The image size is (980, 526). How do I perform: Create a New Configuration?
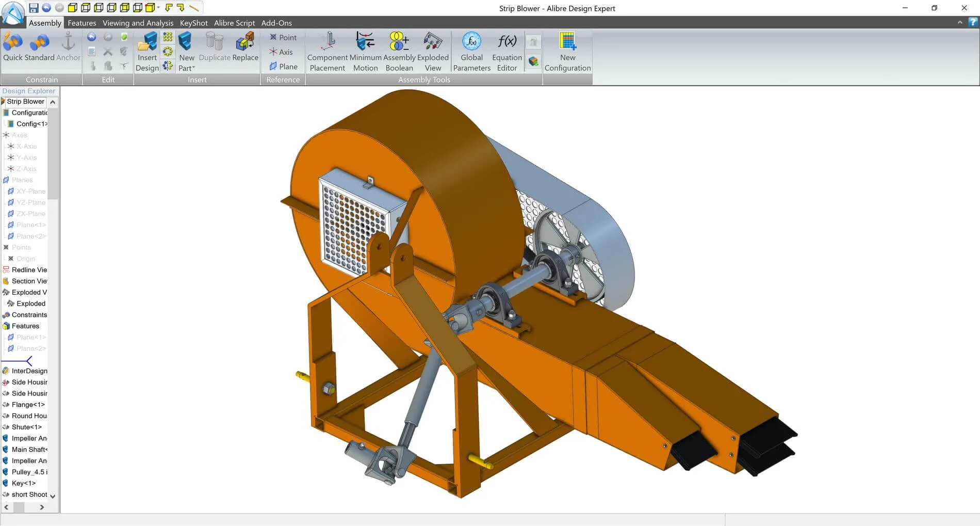(567, 52)
